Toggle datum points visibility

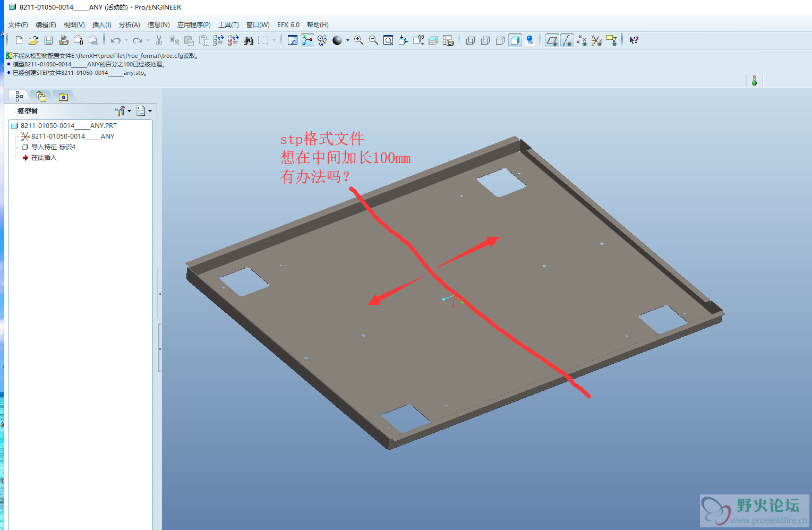(x=582, y=40)
